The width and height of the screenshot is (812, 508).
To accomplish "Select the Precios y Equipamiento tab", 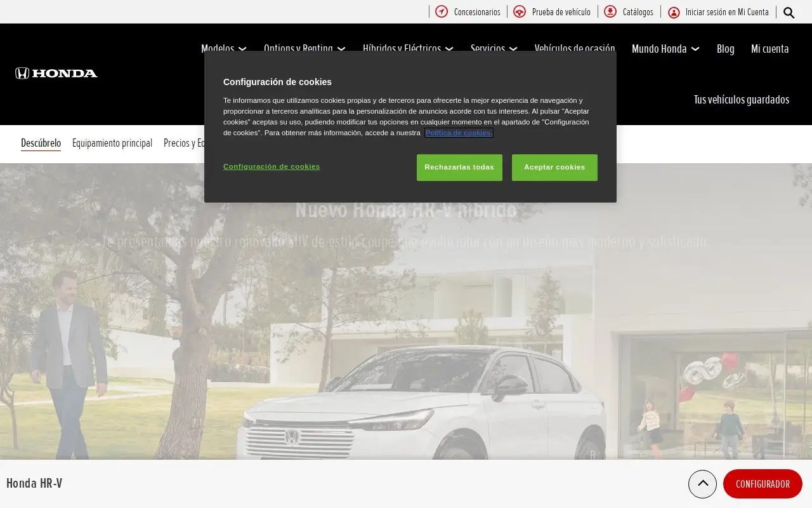I will click(x=184, y=143).
